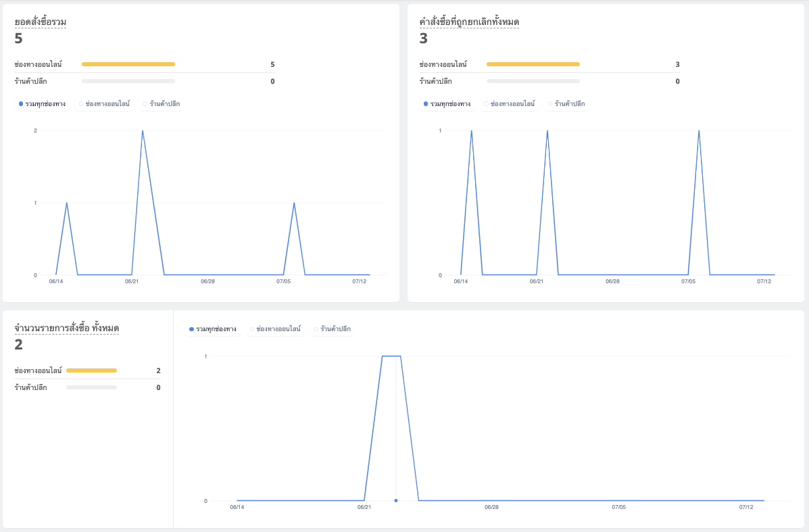This screenshot has height=532, width=809.
Task: Click gray ร้านค้าปลีก bar in ยอดสั่งซื้อรวม card
Action: [x=128, y=81]
